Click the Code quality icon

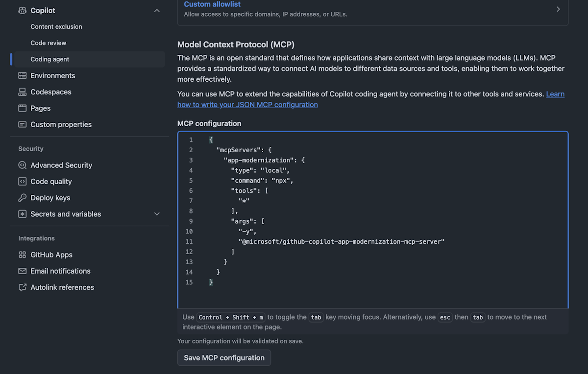(22, 182)
